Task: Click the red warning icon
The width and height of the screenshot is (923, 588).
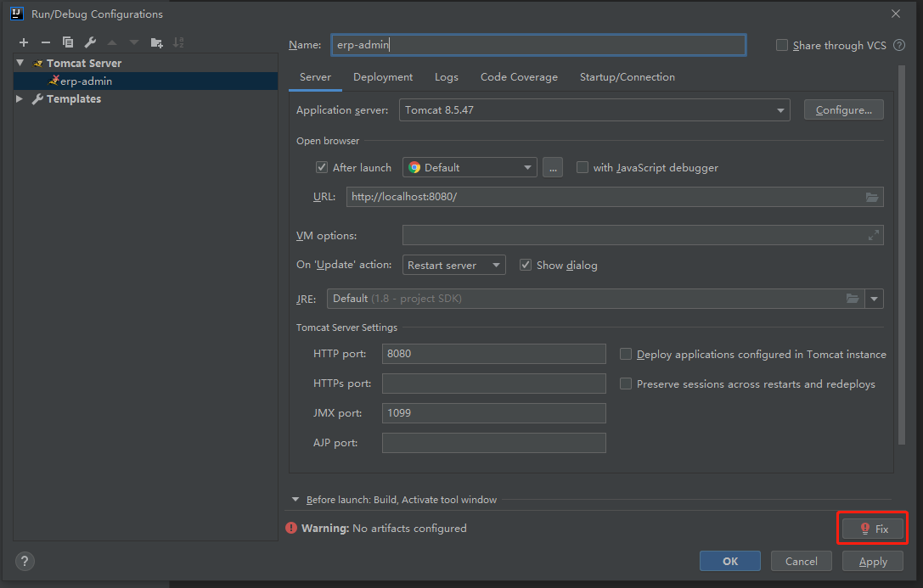Action: point(291,528)
